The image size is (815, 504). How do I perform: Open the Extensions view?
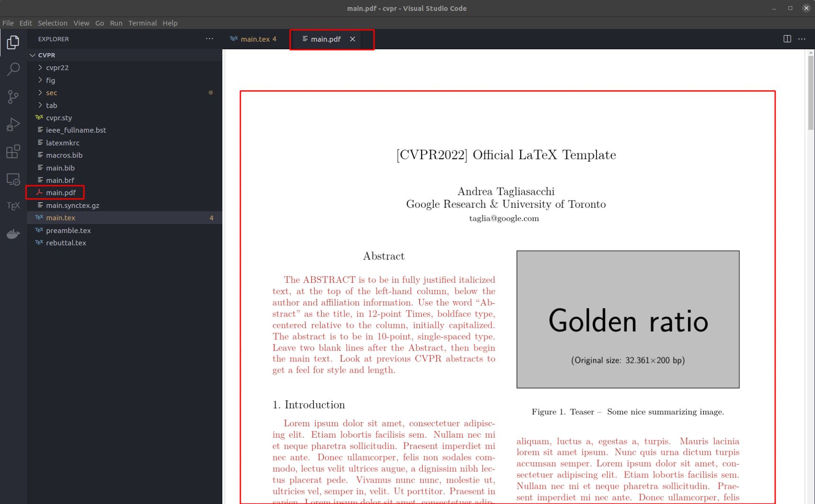coord(13,152)
